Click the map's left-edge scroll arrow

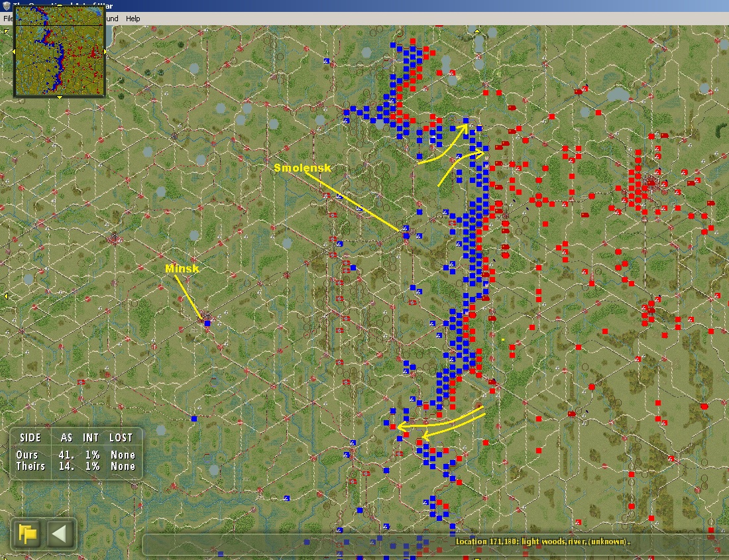click(x=5, y=296)
